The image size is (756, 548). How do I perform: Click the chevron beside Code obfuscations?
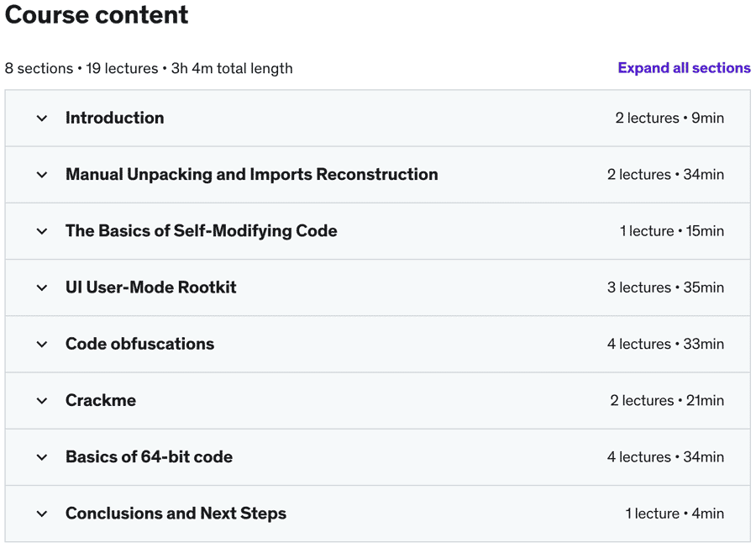[42, 344]
